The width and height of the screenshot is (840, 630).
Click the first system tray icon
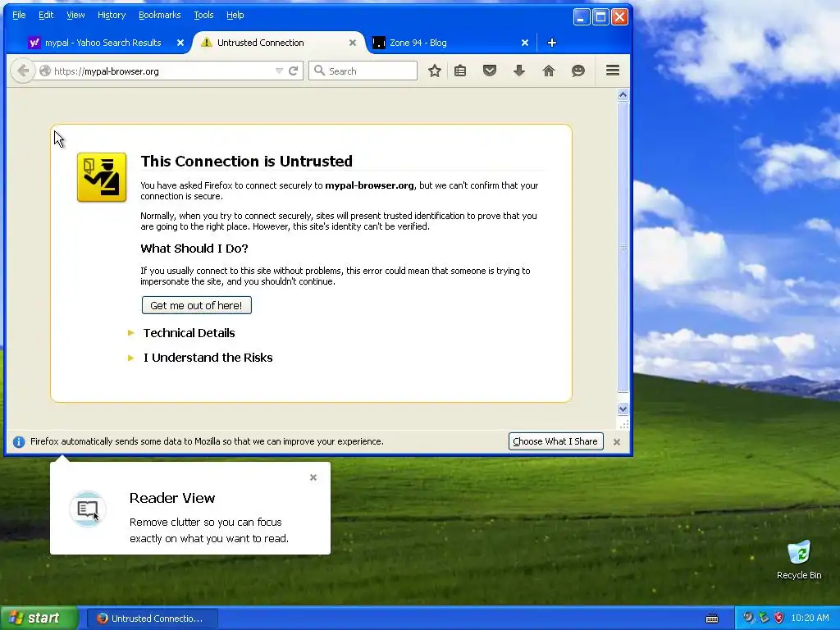(748, 619)
